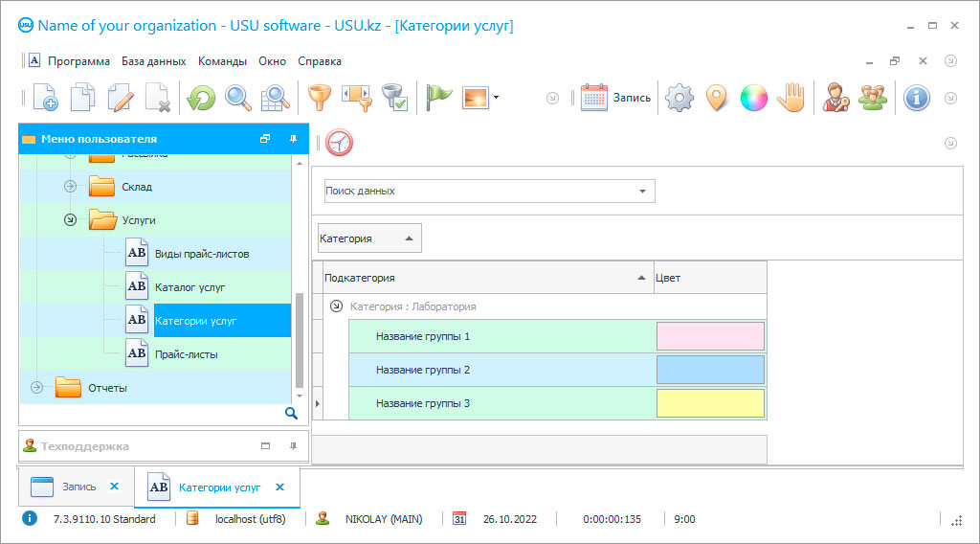
Task: Collapse the Услуги folder node
Action: 70,220
